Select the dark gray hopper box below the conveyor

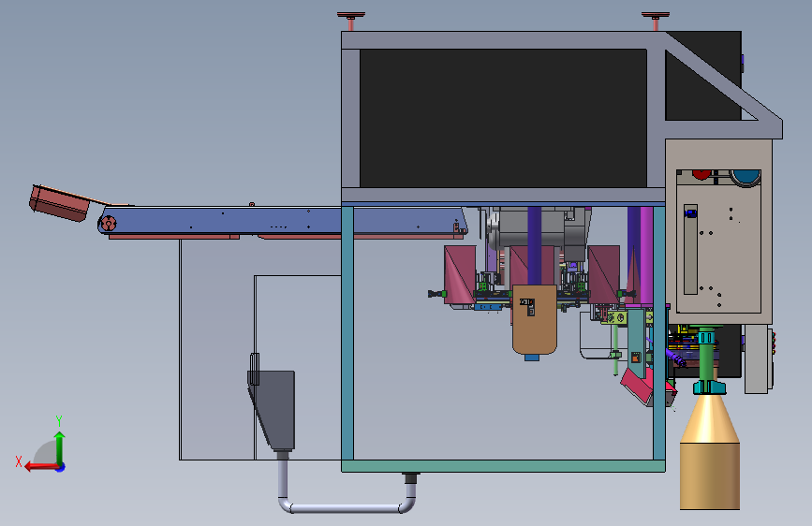point(273,410)
